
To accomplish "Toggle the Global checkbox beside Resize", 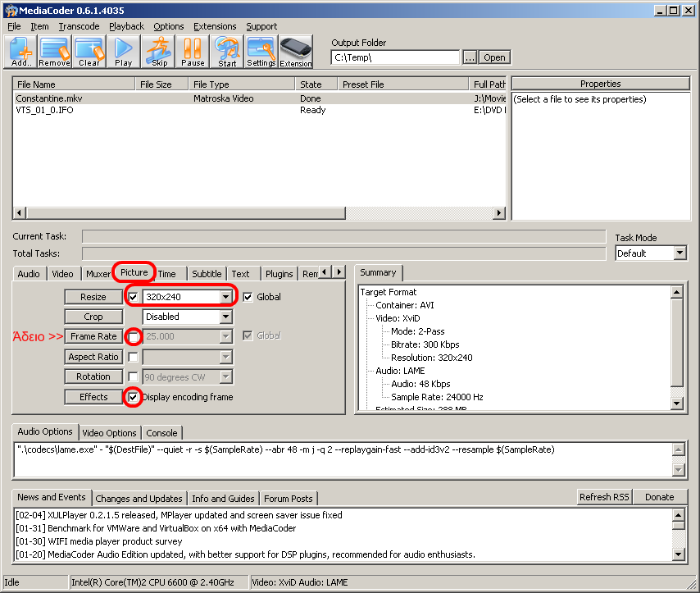I will (248, 297).
